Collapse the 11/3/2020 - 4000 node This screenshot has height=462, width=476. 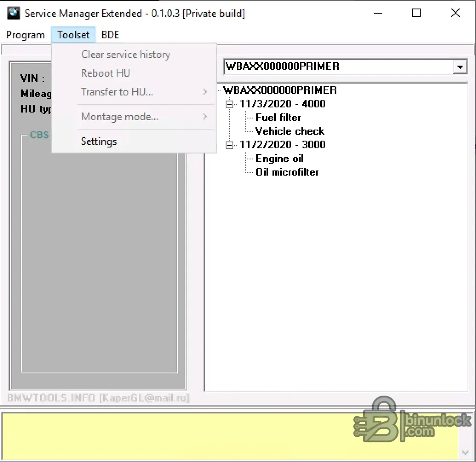coord(229,104)
